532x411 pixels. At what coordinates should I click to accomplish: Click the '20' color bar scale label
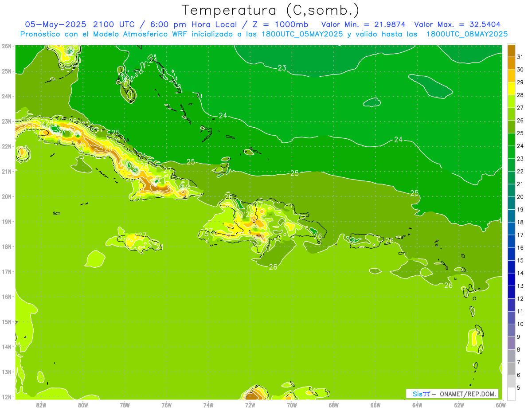click(x=520, y=197)
